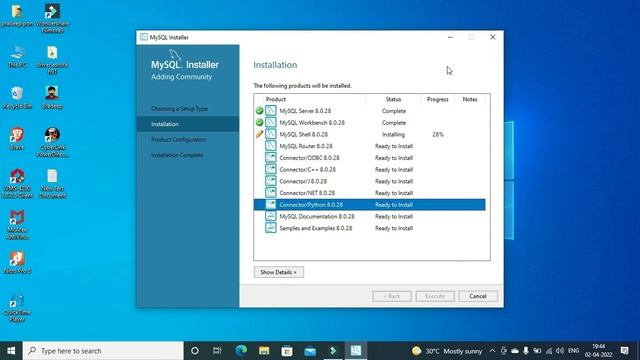Image resolution: width=640 pixels, height=360 pixels.
Task: Click the Progress column header
Action: (x=438, y=99)
